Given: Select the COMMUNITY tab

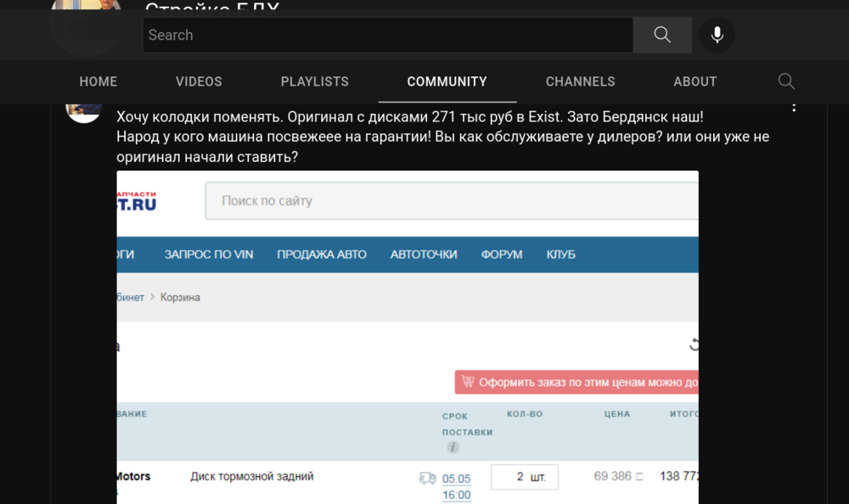Looking at the screenshot, I should coord(447,81).
